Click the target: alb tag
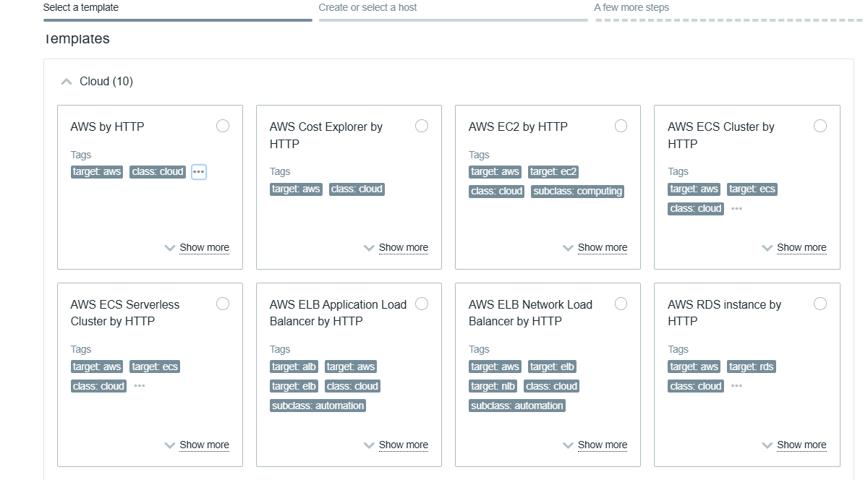 (x=294, y=367)
